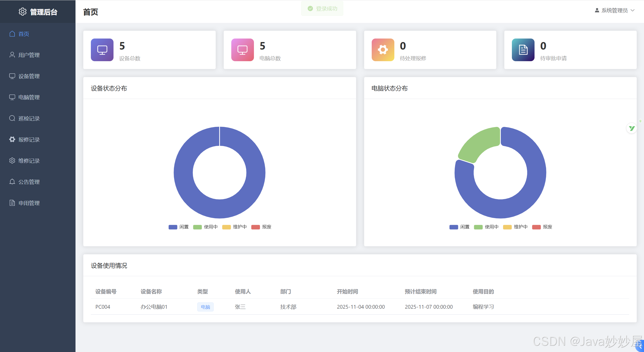Open the 用户管理 menu item

point(38,55)
